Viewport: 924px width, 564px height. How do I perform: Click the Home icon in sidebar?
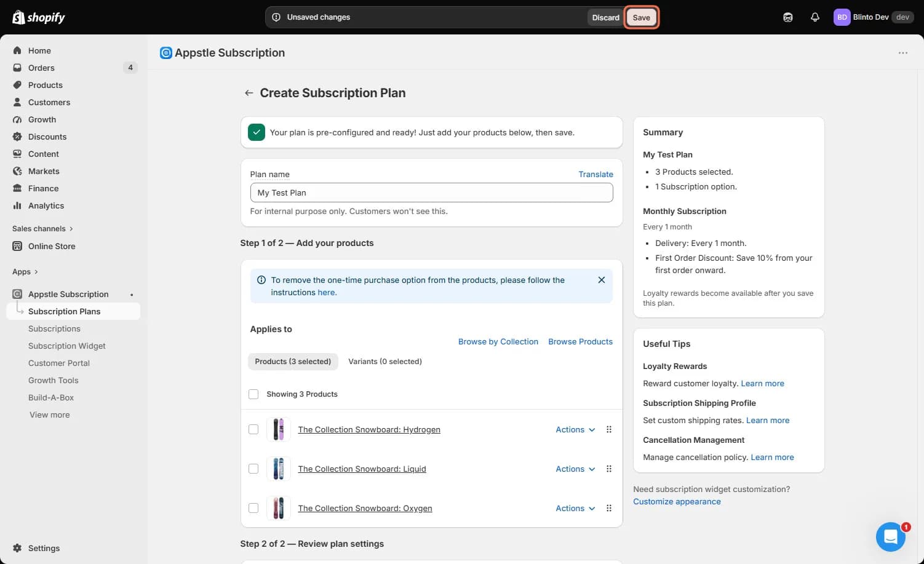(17, 50)
